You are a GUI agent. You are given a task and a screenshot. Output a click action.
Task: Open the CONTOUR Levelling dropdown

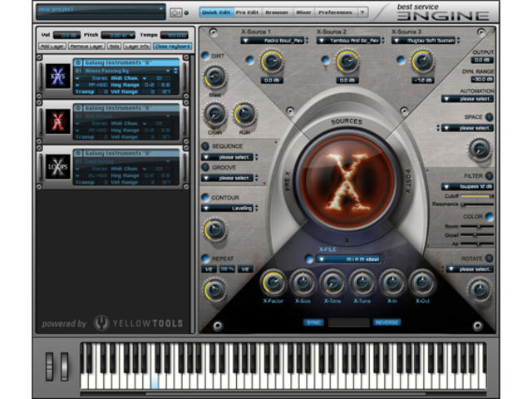227,208
